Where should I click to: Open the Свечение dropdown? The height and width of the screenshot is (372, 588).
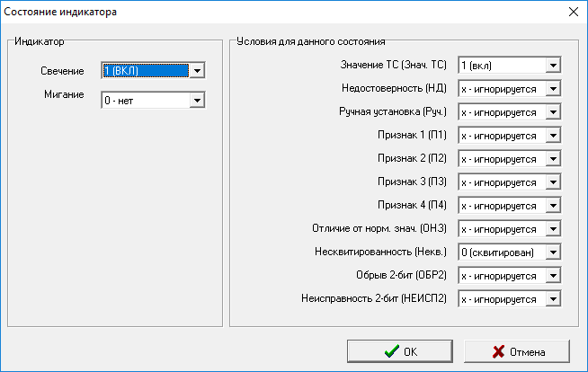(x=198, y=71)
